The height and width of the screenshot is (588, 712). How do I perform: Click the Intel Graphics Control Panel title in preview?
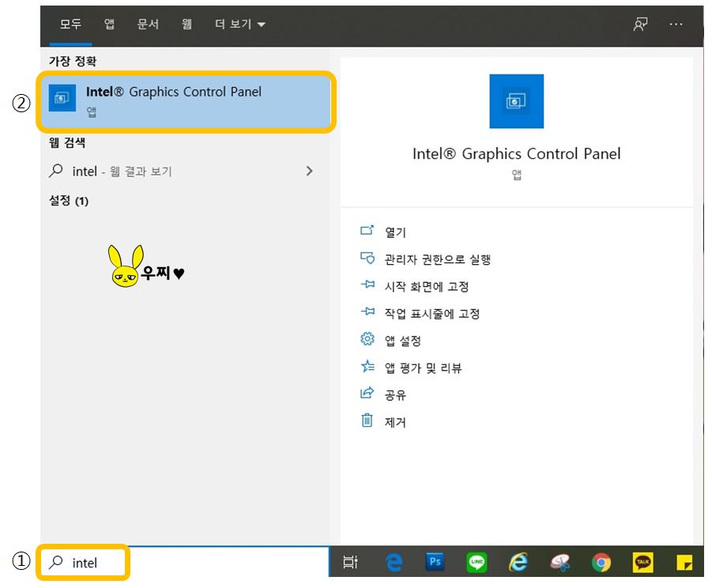click(x=516, y=154)
